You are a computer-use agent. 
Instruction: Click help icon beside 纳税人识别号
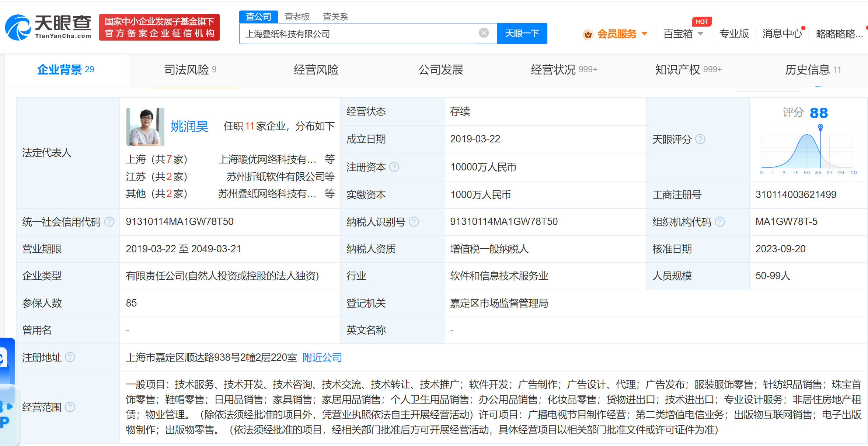pos(414,222)
